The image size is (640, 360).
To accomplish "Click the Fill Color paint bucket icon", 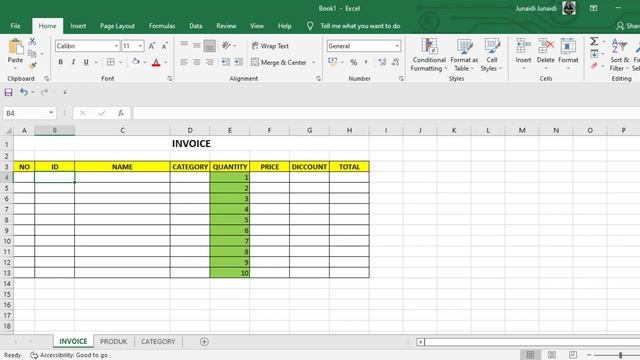I will 136,62.
